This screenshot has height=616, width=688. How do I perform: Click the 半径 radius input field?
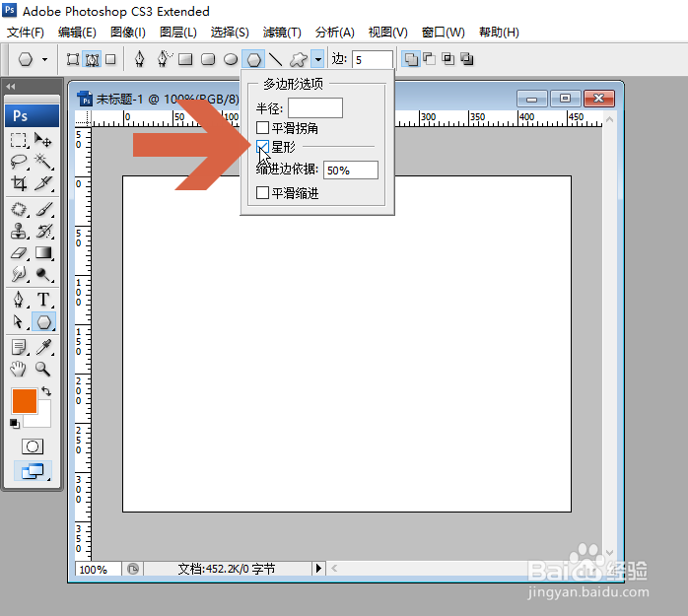click(315, 108)
